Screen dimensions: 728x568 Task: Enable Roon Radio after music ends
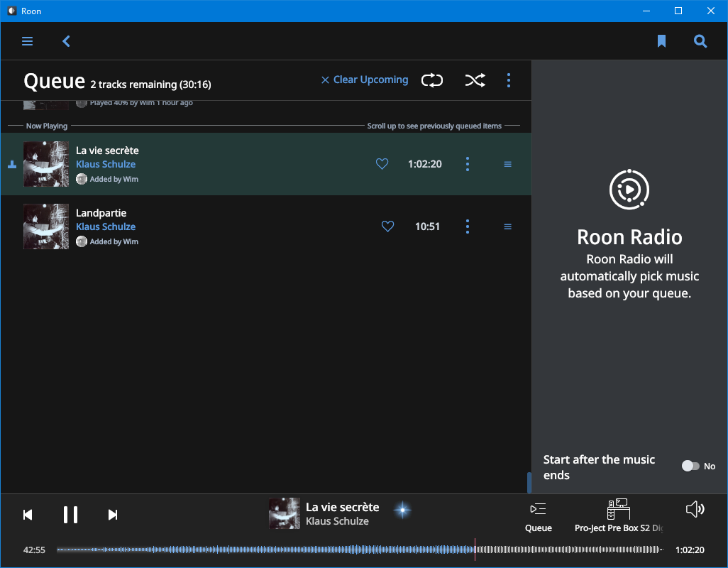pos(690,466)
